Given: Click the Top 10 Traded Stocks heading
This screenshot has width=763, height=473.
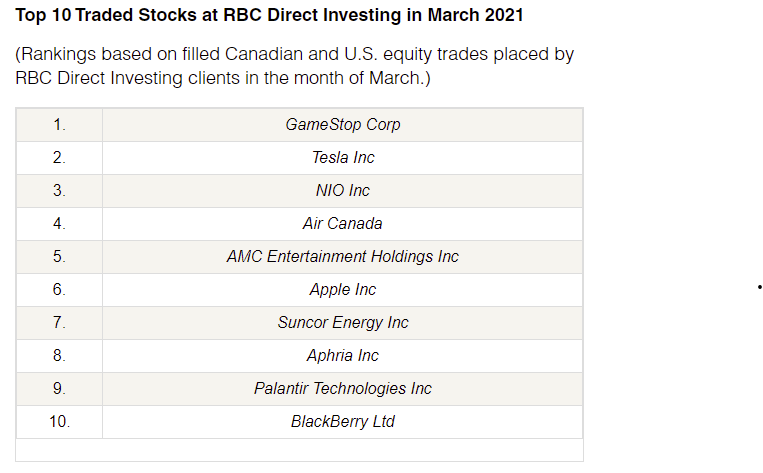Looking at the screenshot, I should [269, 15].
